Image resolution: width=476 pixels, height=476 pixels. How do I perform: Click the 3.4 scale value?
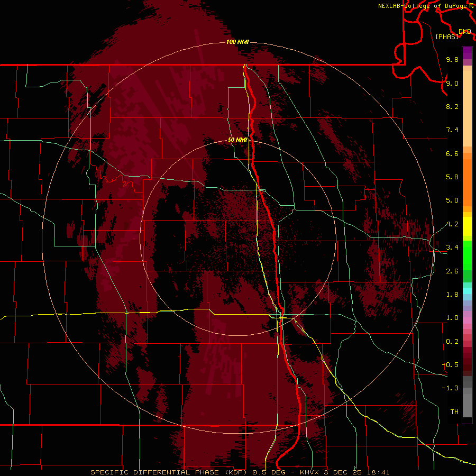click(x=452, y=248)
